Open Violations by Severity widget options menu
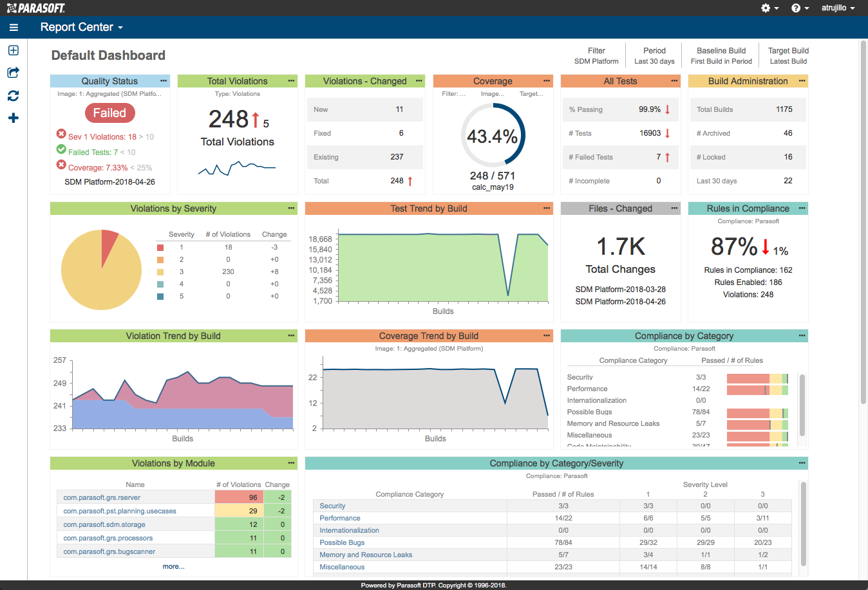 [x=291, y=208]
